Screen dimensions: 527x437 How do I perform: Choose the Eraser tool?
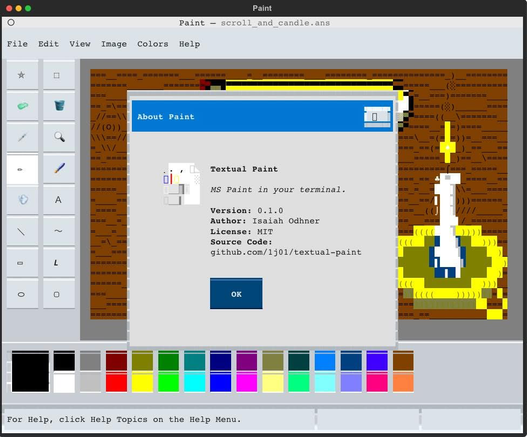tap(22, 106)
